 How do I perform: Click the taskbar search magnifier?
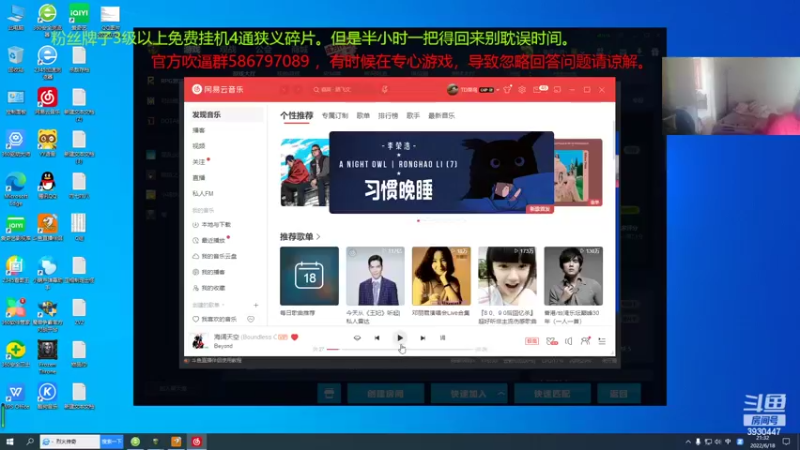[x=30, y=441]
